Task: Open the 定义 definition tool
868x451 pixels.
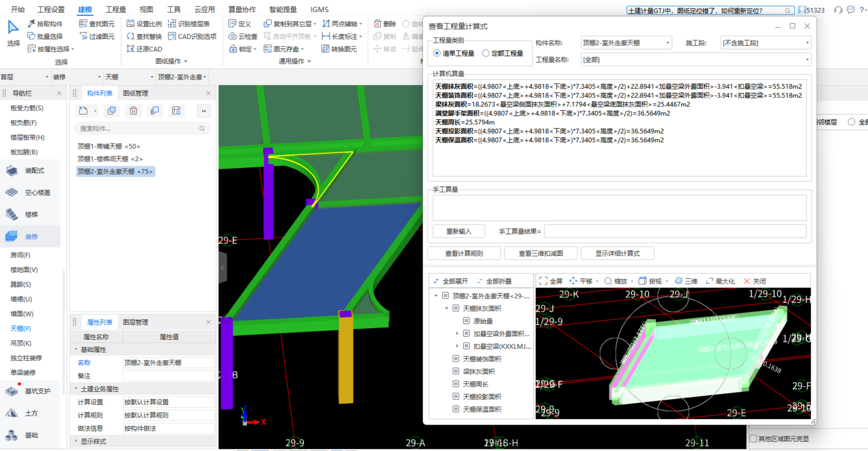Action: click(x=240, y=23)
